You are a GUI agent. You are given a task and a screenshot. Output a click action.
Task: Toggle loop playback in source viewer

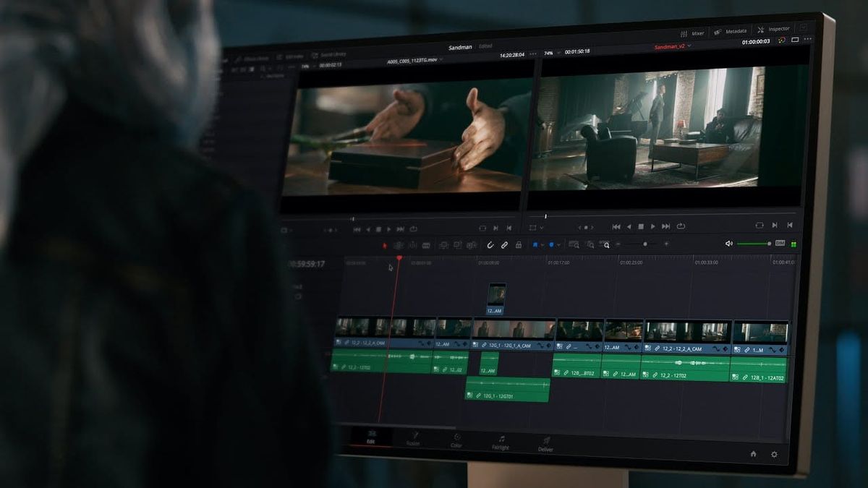413,229
